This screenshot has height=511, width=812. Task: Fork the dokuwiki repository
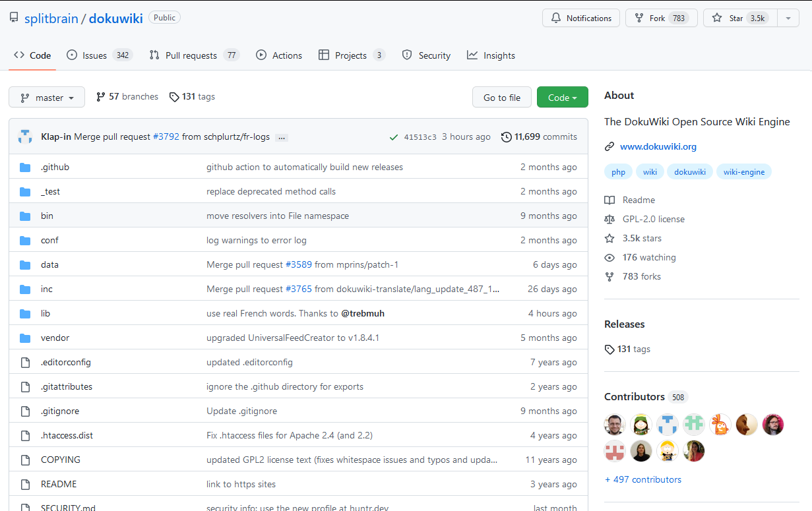point(662,18)
